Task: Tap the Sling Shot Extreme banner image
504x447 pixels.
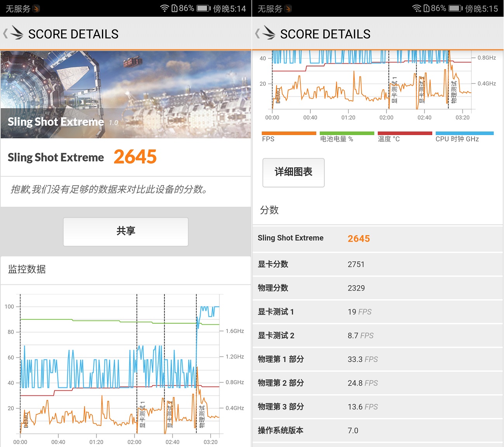Action: [126, 95]
